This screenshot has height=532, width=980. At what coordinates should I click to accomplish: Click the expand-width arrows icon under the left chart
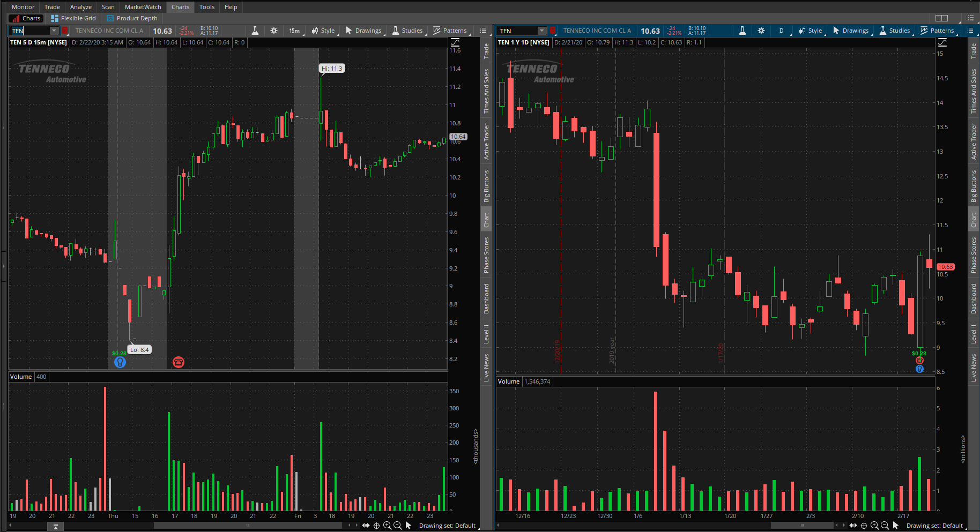pos(366,526)
